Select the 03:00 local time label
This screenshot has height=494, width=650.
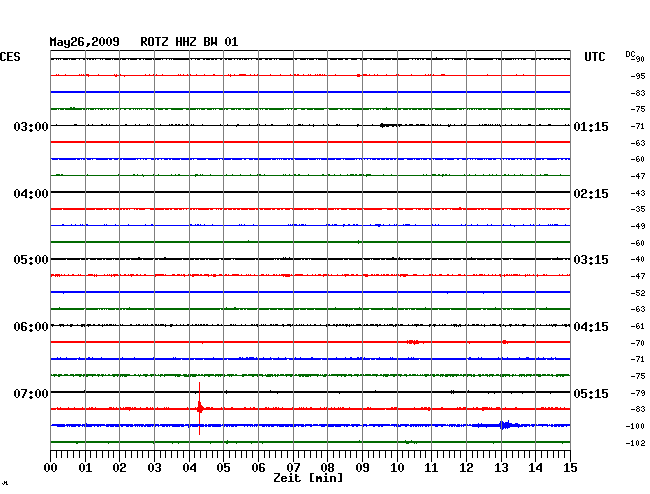tap(31, 126)
